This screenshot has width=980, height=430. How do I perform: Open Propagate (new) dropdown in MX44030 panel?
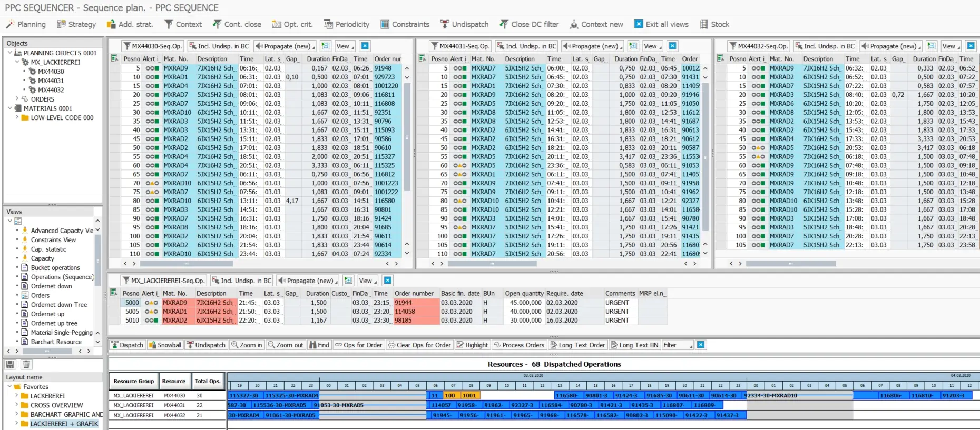tap(285, 46)
